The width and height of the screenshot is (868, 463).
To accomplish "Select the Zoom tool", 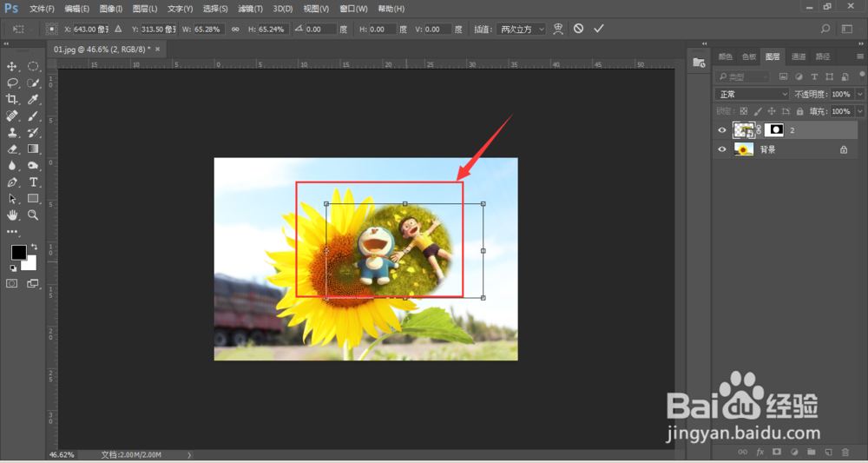I will [33, 215].
